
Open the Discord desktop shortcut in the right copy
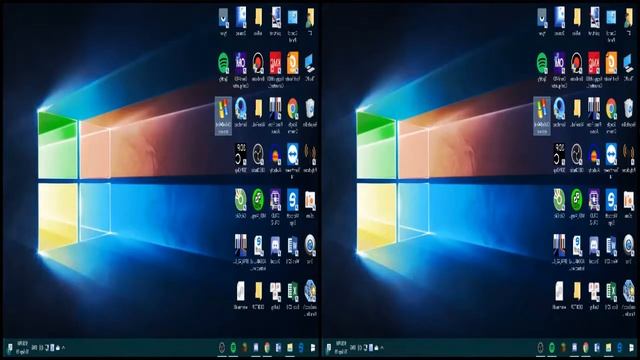(594, 246)
